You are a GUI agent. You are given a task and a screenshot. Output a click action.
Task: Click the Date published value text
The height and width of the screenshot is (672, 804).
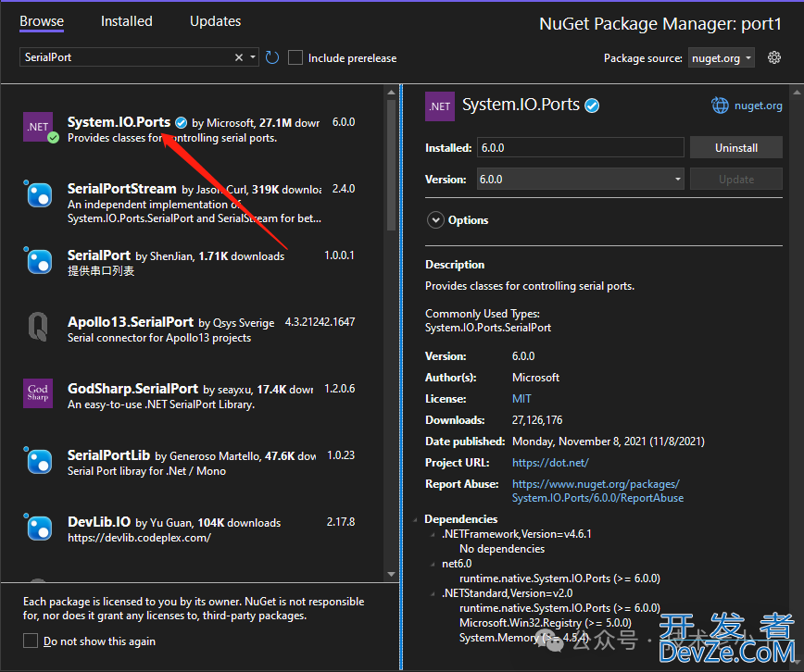(x=609, y=442)
